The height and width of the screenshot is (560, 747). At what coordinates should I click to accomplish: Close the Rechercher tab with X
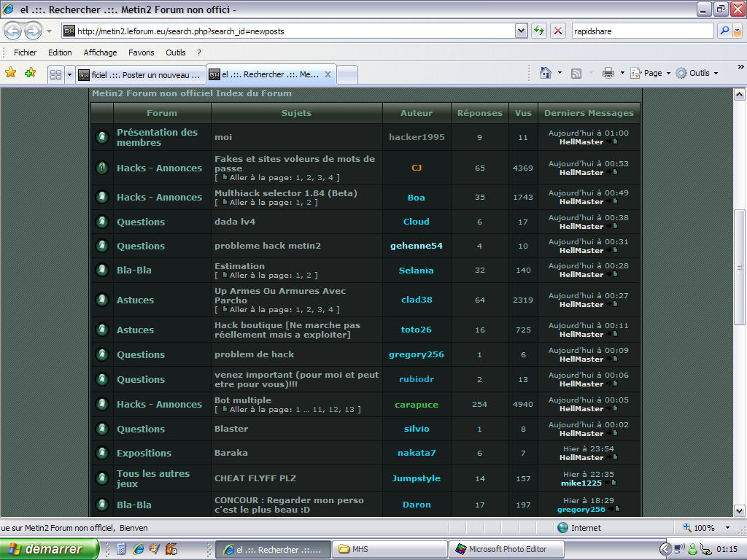(328, 74)
